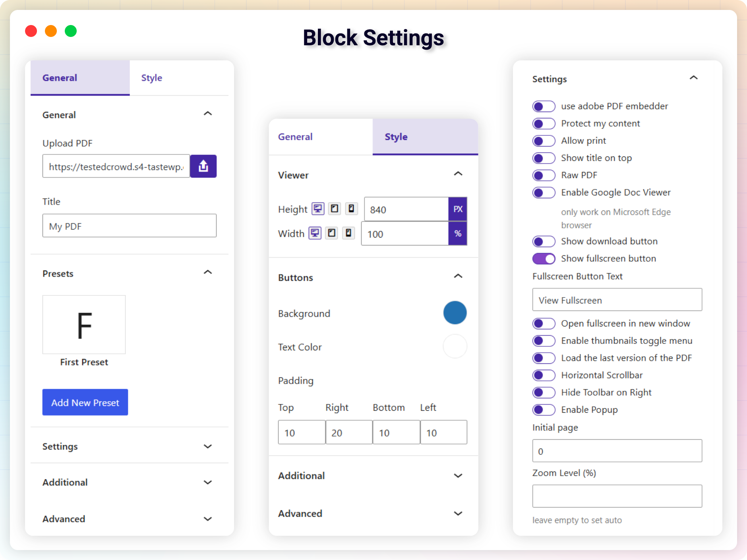Collapse the General section in left panel
Image resolution: width=747 pixels, height=560 pixels.
pos(208,114)
